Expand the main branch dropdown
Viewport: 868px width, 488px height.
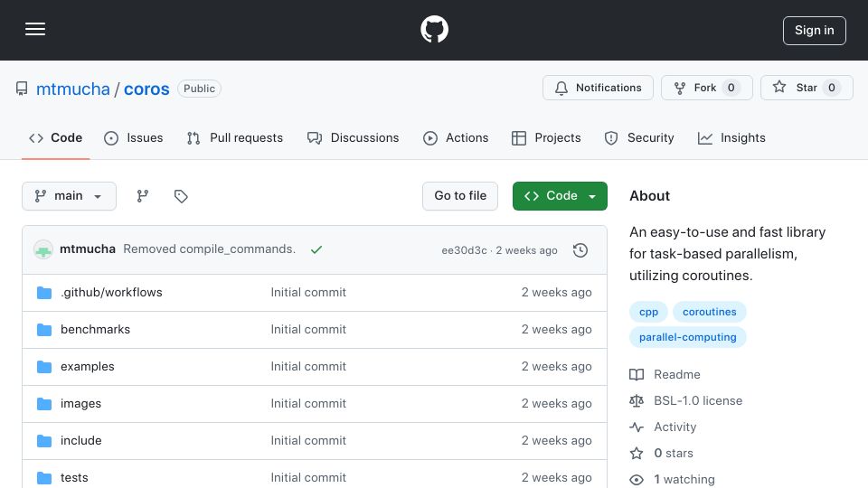click(70, 196)
